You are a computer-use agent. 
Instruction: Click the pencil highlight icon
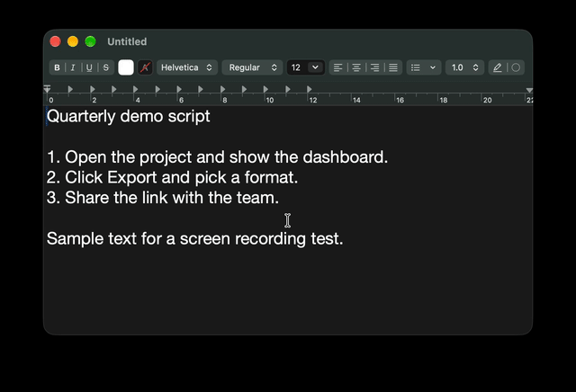(x=498, y=67)
